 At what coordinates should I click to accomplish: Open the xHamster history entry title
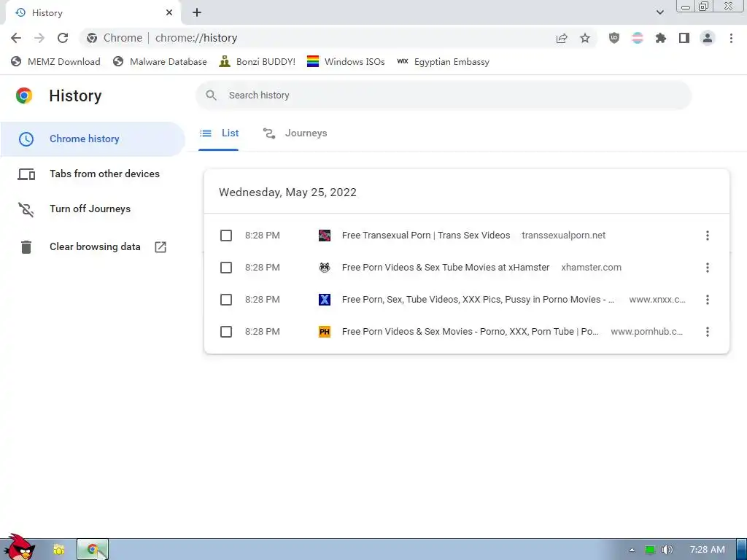(x=446, y=268)
